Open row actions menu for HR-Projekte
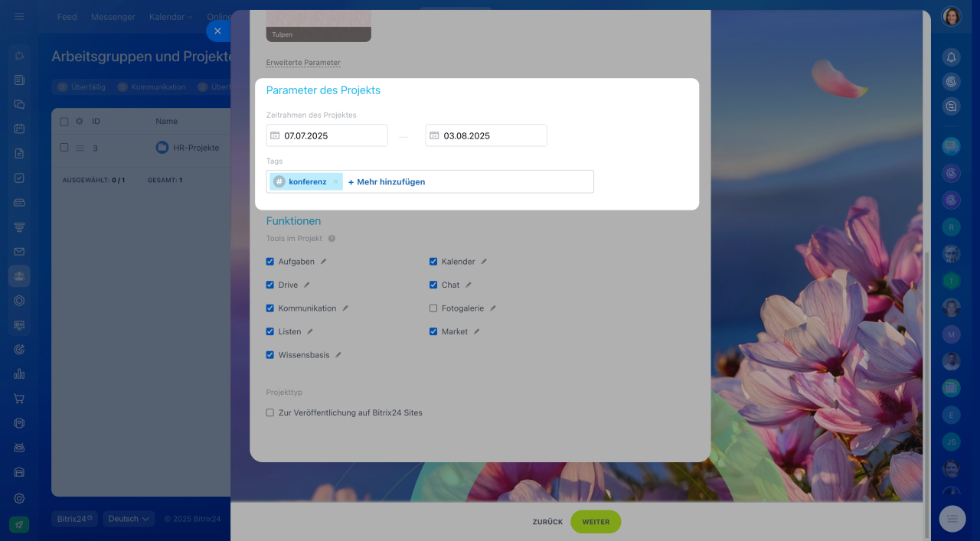 pyautogui.click(x=80, y=148)
